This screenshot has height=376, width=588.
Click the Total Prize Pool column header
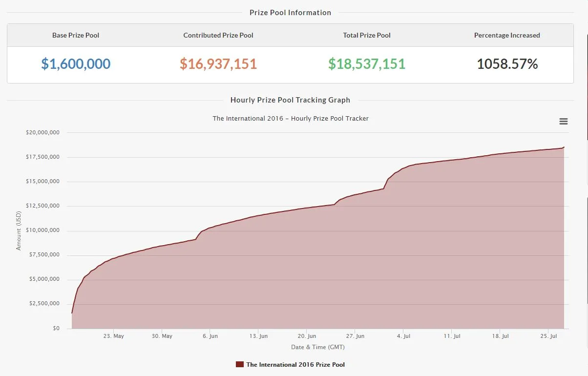click(x=367, y=35)
